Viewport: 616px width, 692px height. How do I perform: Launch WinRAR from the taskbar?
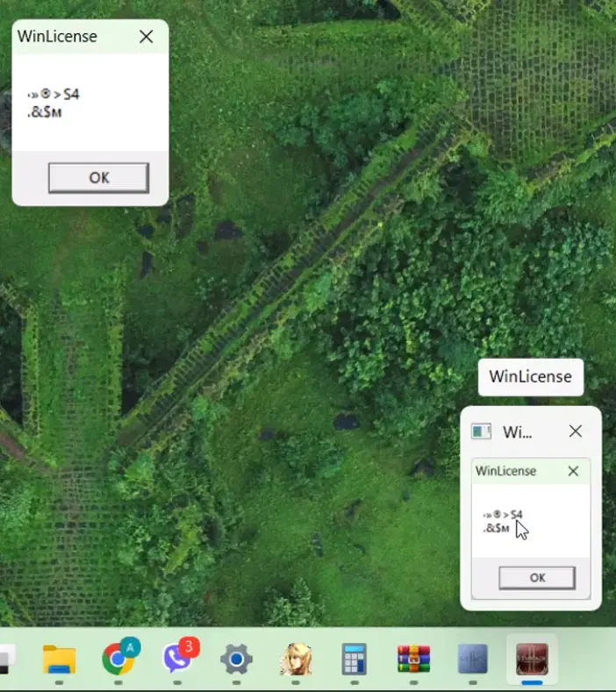(413, 660)
